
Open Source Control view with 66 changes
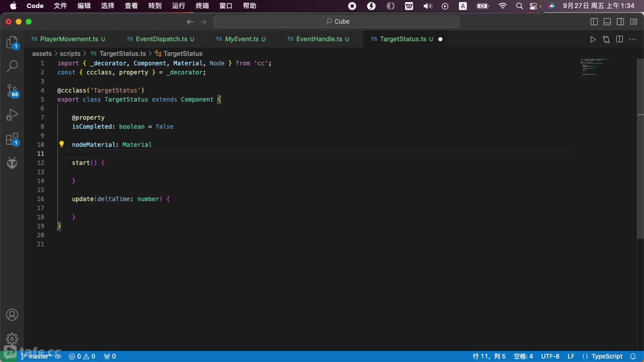(12, 91)
